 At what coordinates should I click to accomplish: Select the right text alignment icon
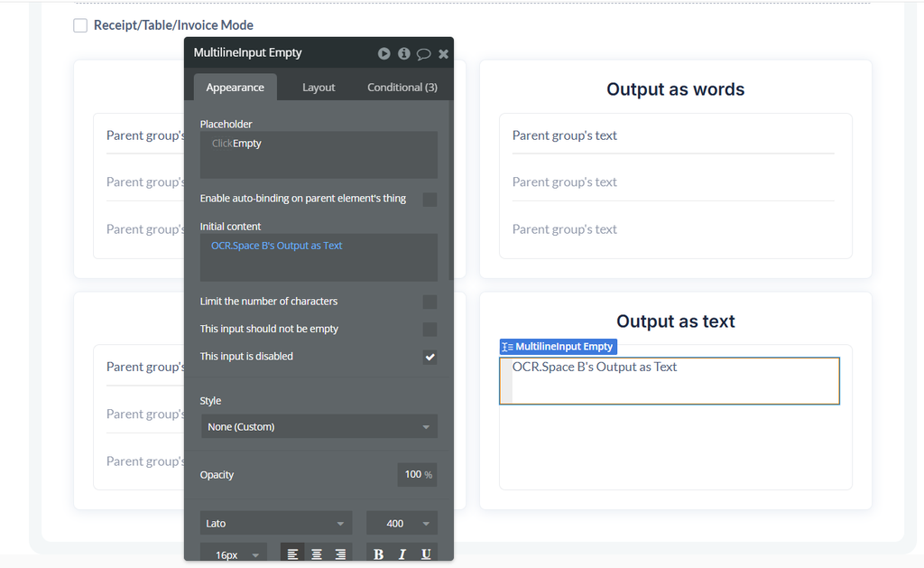pos(340,553)
